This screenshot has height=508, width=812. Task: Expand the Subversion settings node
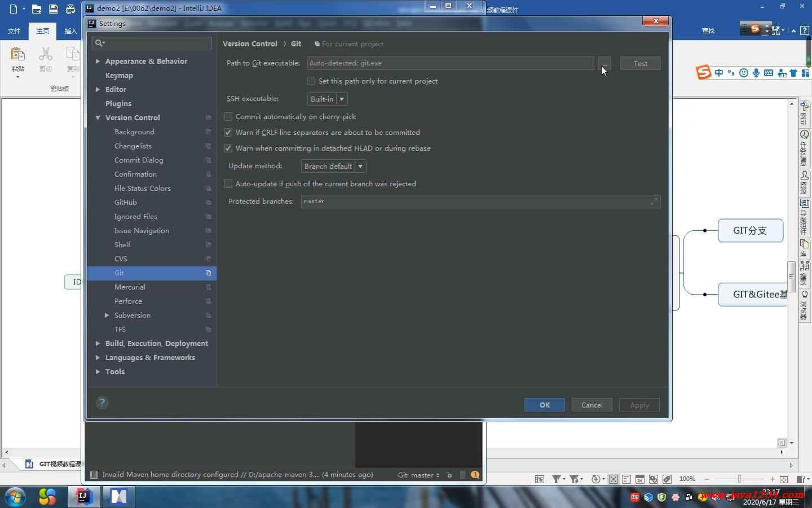(107, 315)
